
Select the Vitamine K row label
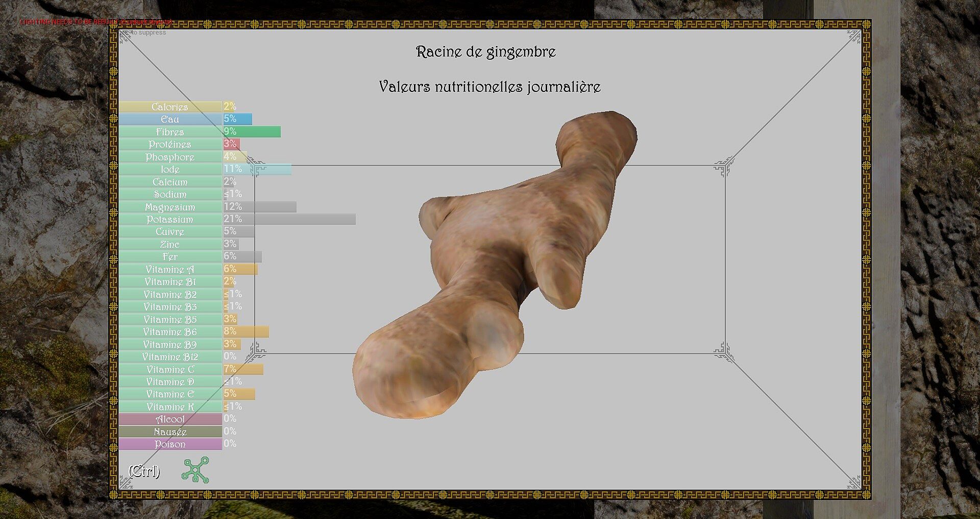[170, 407]
